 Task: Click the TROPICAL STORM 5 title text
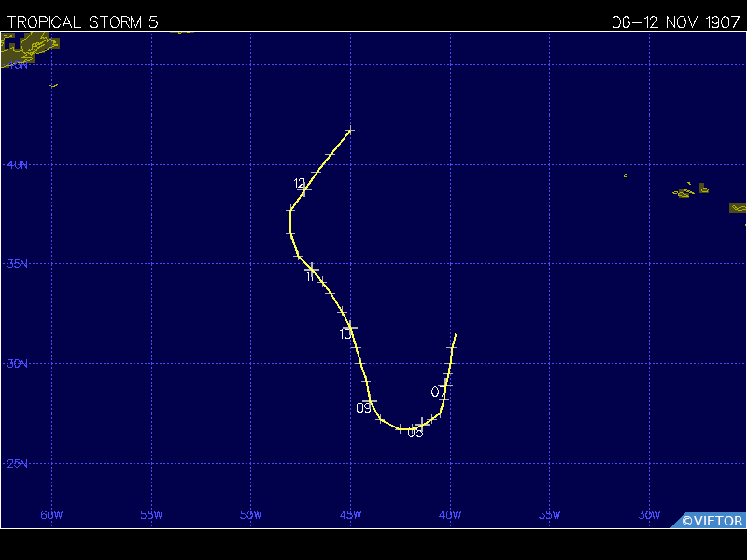tap(82, 22)
